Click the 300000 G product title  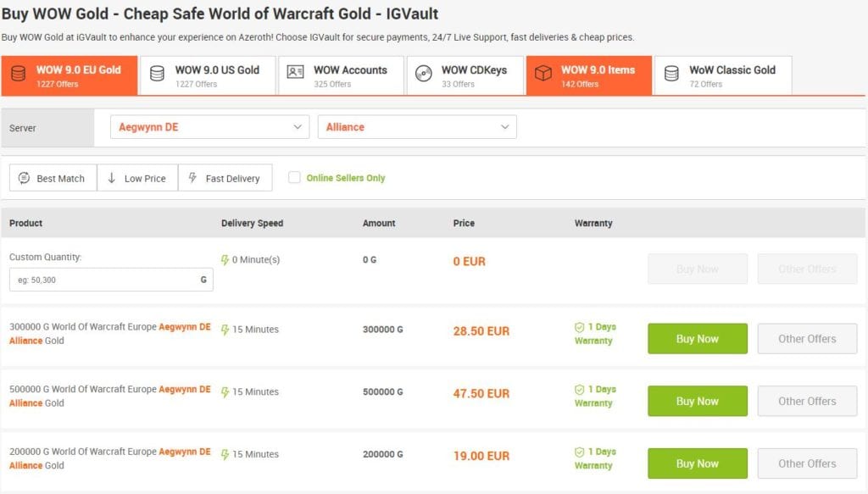pos(110,334)
